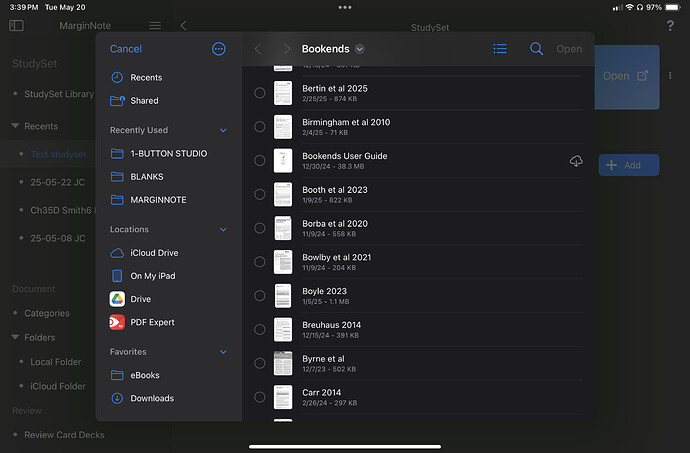Tap Open in file picker header
Viewport: 690px width, 453px height.
[569, 49]
